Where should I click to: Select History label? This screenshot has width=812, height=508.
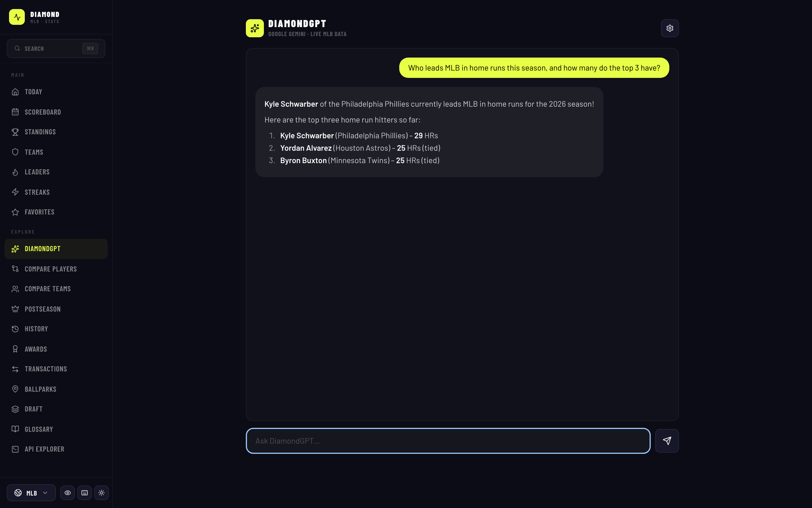click(36, 329)
